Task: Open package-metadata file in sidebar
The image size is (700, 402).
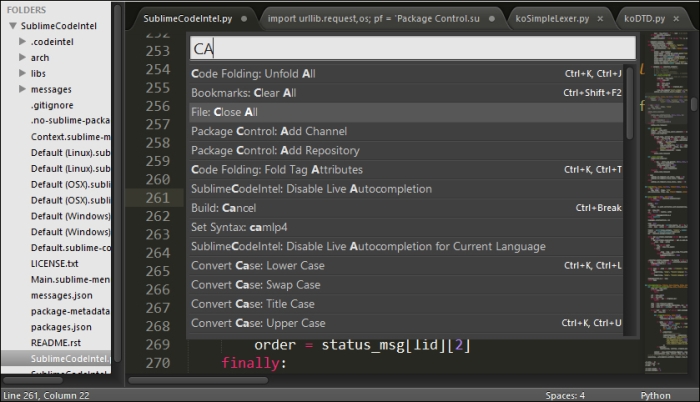Action: (x=71, y=311)
